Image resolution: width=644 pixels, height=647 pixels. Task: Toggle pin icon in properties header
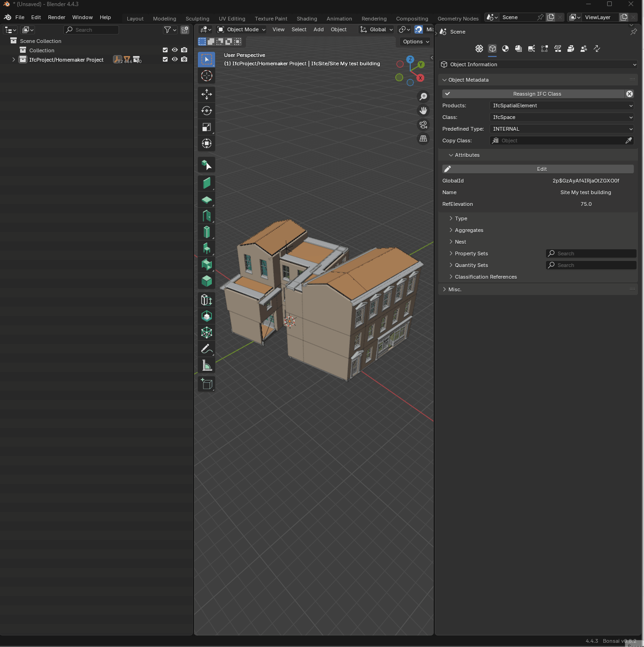pyautogui.click(x=633, y=32)
